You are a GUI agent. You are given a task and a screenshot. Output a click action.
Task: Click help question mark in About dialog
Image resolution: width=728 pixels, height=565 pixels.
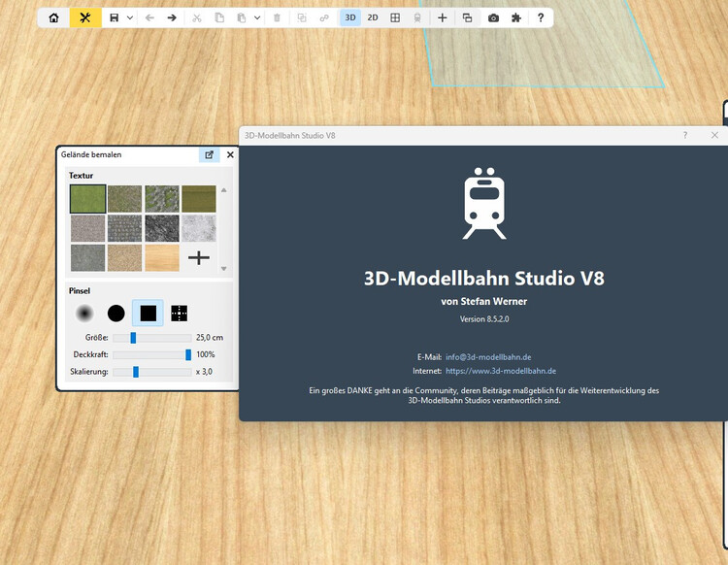point(685,135)
